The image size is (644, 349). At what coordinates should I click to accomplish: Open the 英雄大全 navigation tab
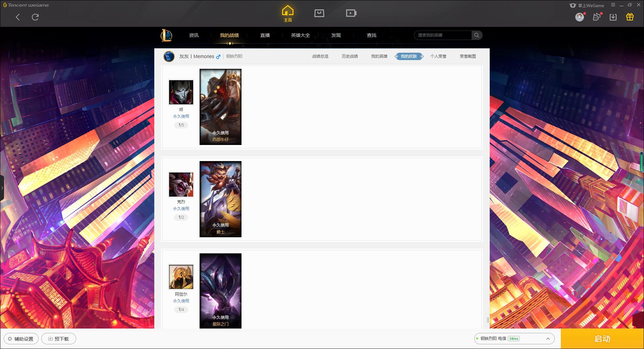(301, 35)
